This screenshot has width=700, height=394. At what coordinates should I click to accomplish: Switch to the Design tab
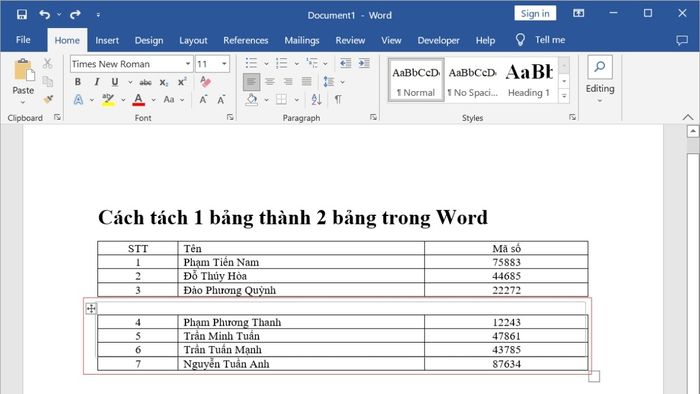pos(149,40)
